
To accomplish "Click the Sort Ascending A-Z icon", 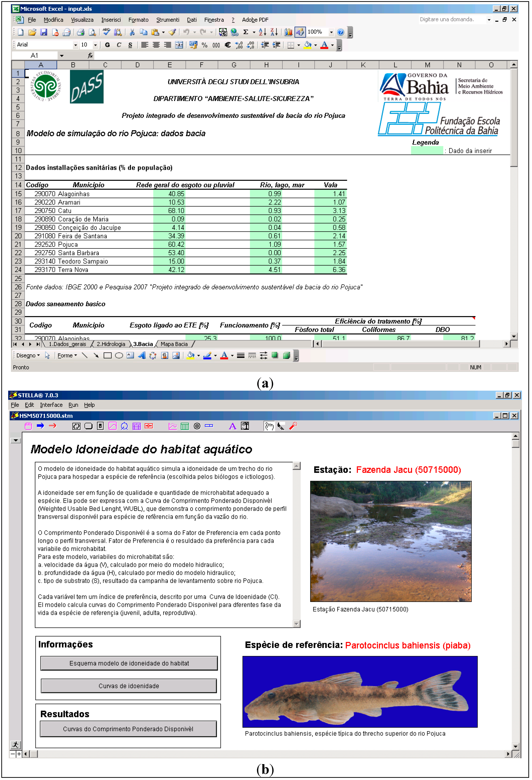I will (263, 32).
